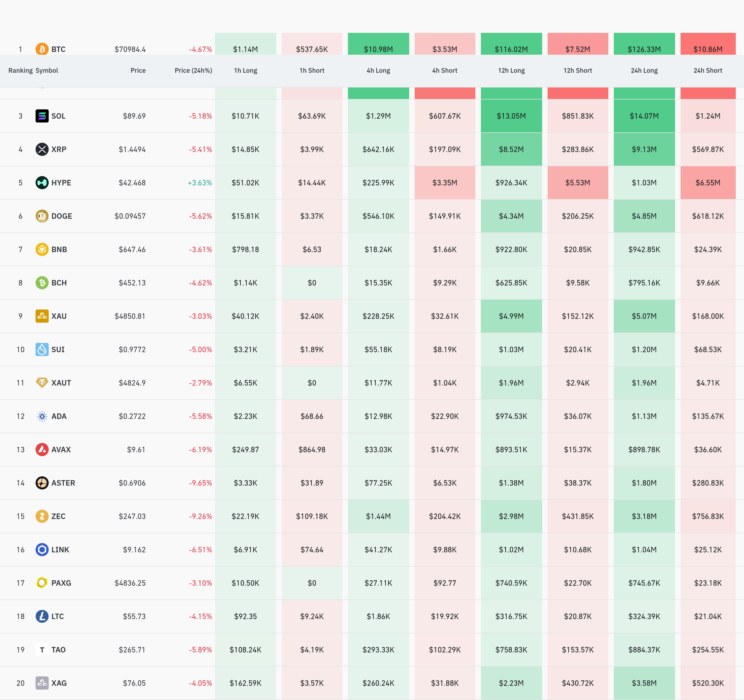Open the PAXG symbol link

click(61, 583)
